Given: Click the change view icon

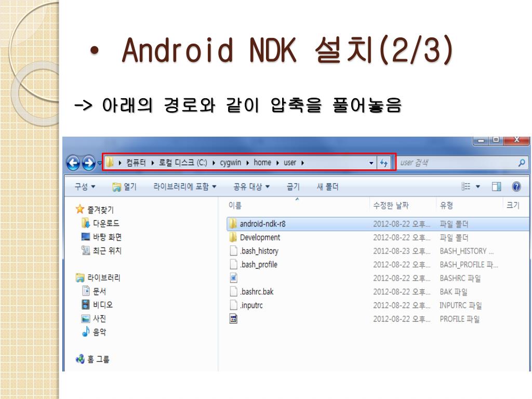Looking at the screenshot, I should pos(466,187).
